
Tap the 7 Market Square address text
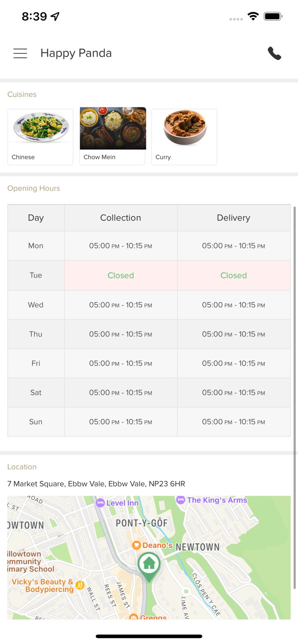[x=96, y=484]
